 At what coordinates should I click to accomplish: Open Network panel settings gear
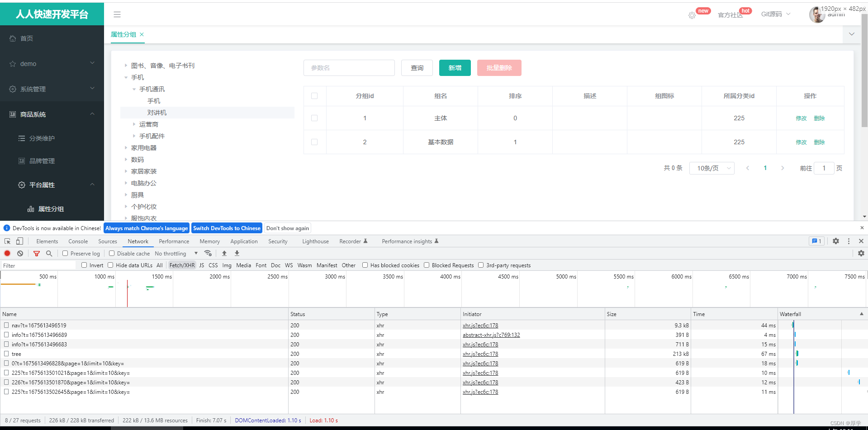(861, 253)
